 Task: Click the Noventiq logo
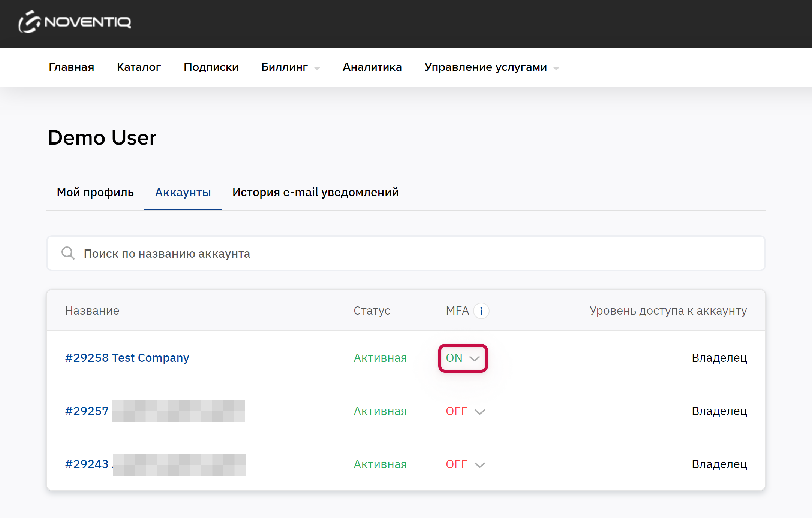75,22
